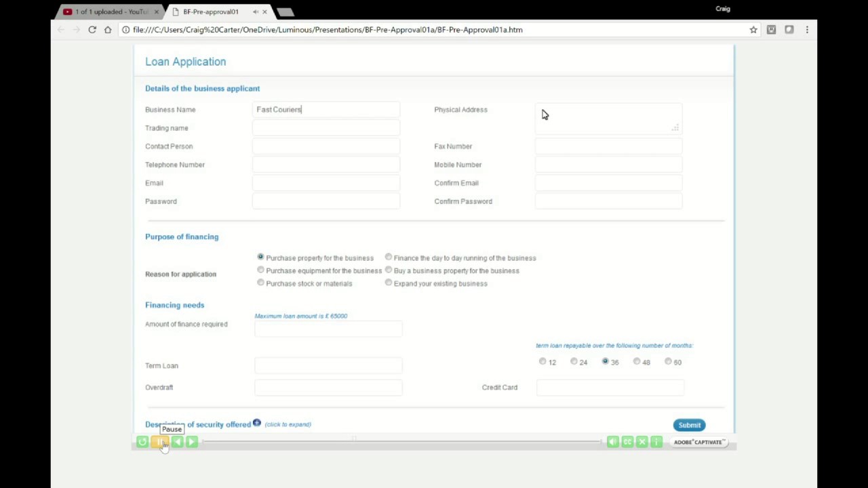
Task: Mute the BF-Pre-approval01 tab audio
Action: 255,12
